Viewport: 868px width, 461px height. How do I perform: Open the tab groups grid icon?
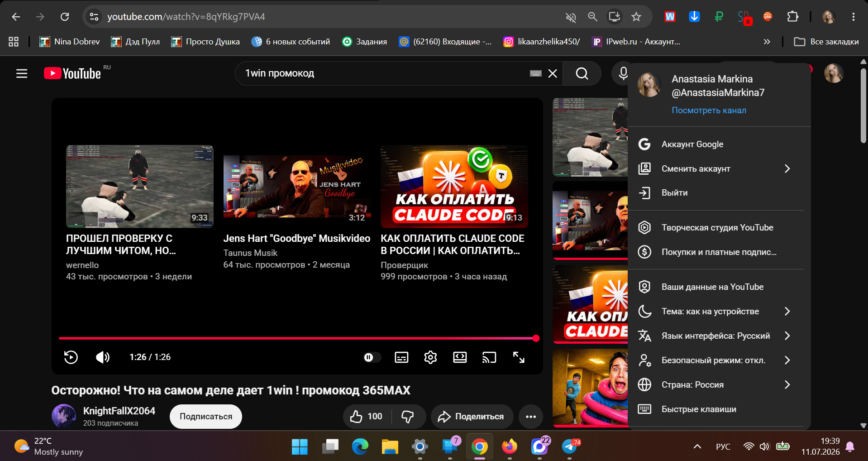(x=14, y=42)
